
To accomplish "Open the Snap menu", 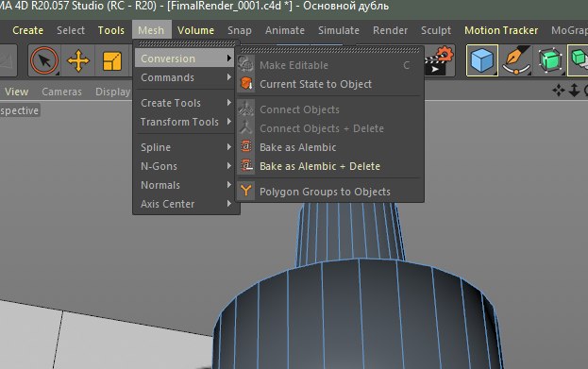I will click(x=239, y=30).
